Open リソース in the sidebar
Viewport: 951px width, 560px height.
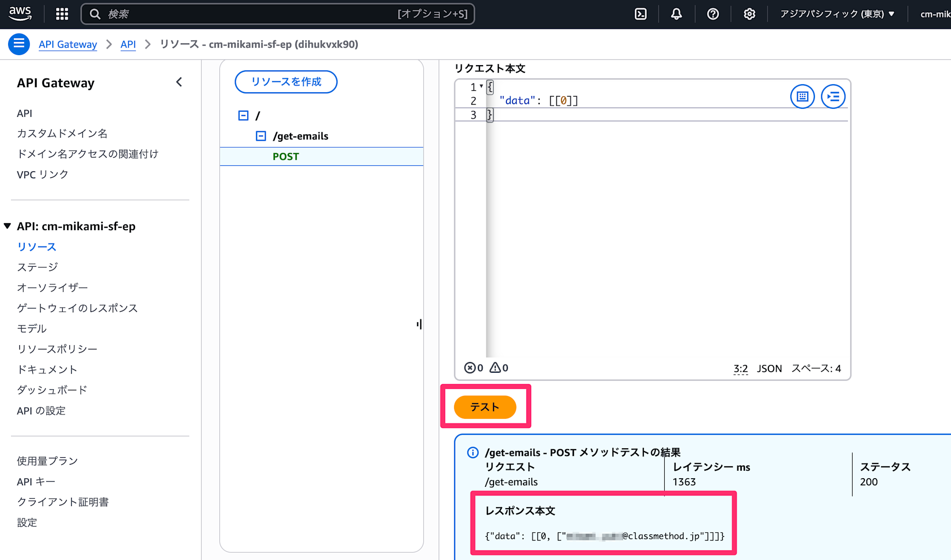coord(37,247)
